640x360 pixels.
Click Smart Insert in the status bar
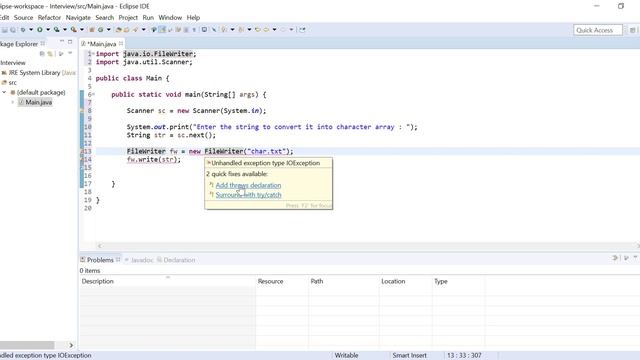[409, 356]
